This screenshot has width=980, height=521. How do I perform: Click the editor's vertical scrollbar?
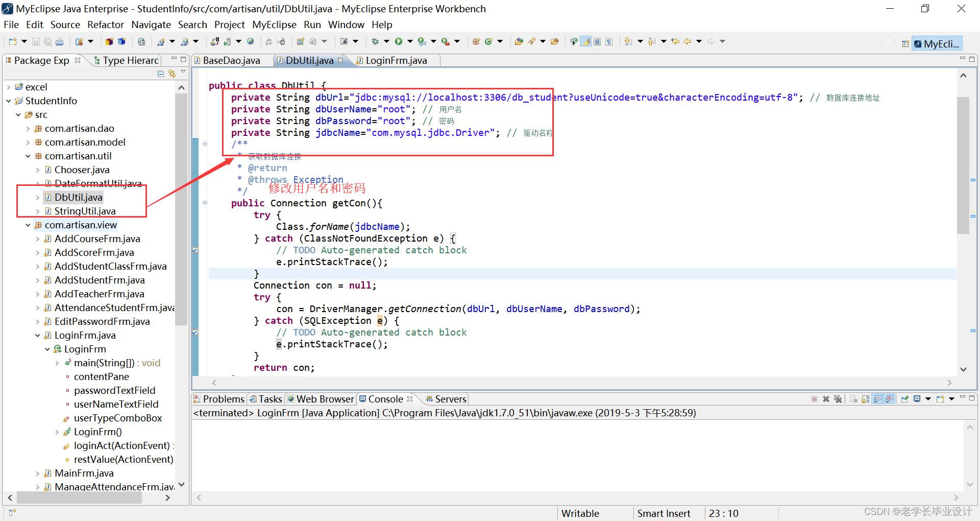coord(963,153)
